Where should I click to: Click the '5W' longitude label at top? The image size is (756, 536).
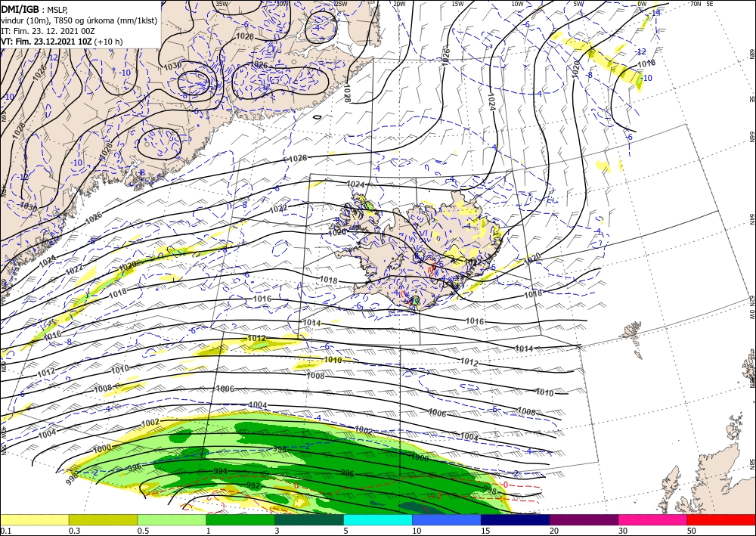point(578,4)
